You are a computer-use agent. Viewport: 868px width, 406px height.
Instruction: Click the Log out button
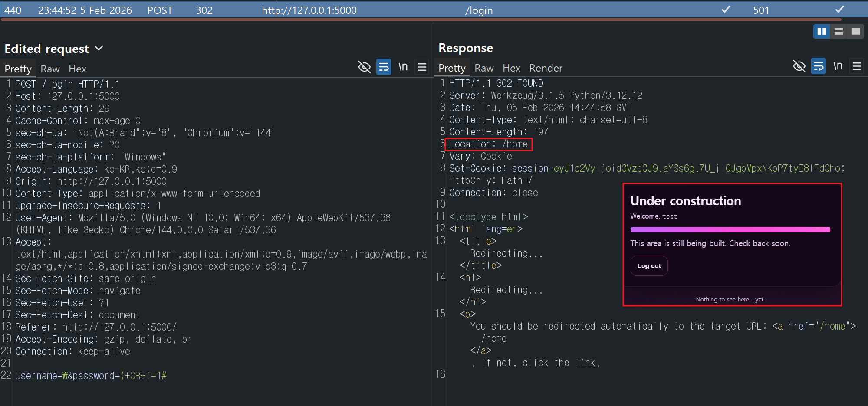pyautogui.click(x=649, y=266)
